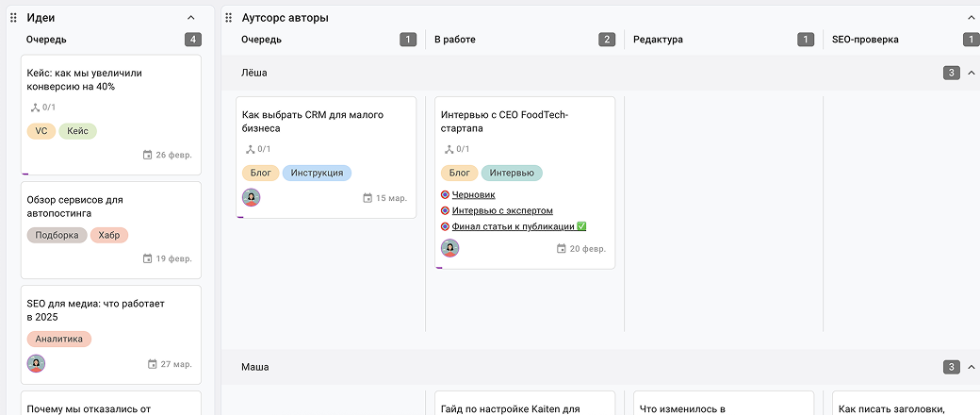Open Финал статьи к публикации link
The width and height of the screenshot is (980, 415).
513,226
